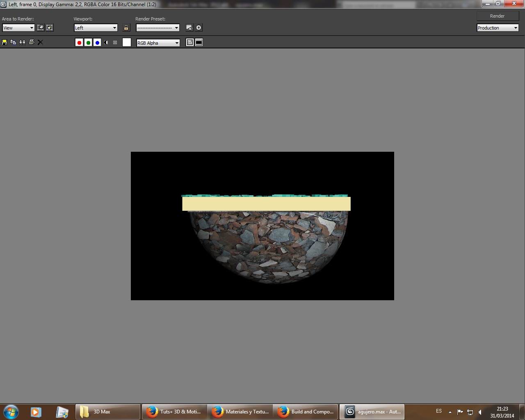Switch to Tuts+ 3D & Moti... Firefox window

pos(174,412)
